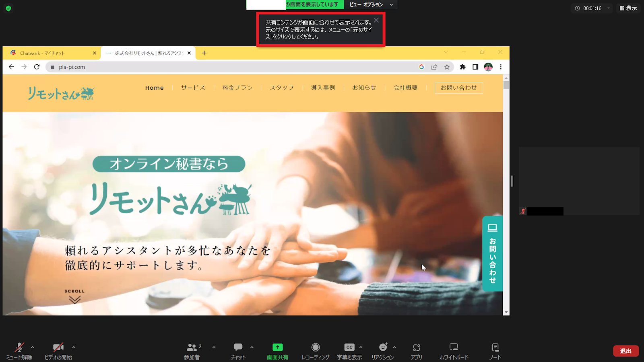Dismiss the shared content size tooltip
Image resolution: width=644 pixels, height=362 pixels.
tap(376, 20)
